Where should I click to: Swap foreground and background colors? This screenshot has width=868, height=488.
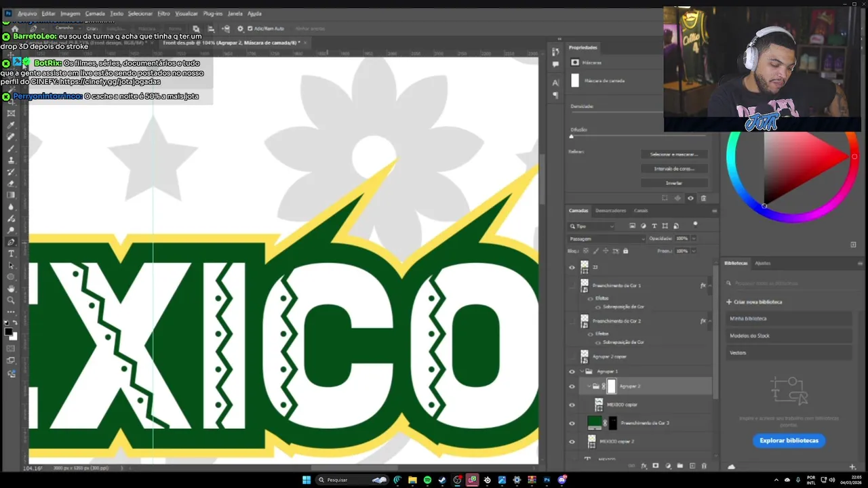pyautogui.click(x=15, y=323)
